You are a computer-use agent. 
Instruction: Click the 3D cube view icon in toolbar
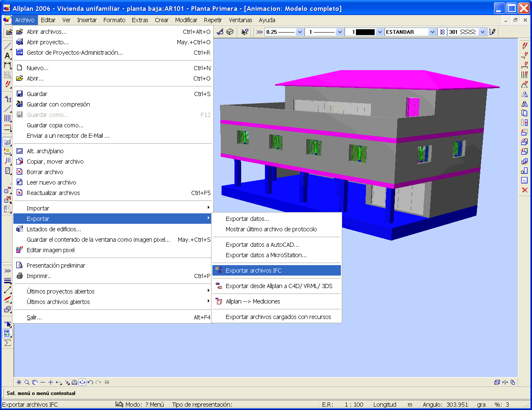click(x=230, y=32)
